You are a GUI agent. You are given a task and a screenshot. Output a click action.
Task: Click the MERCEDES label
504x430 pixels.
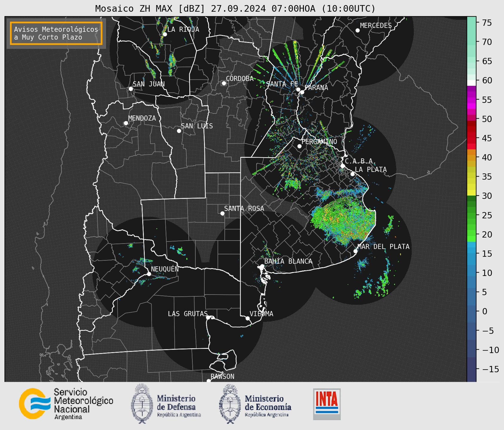pos(376,26)
